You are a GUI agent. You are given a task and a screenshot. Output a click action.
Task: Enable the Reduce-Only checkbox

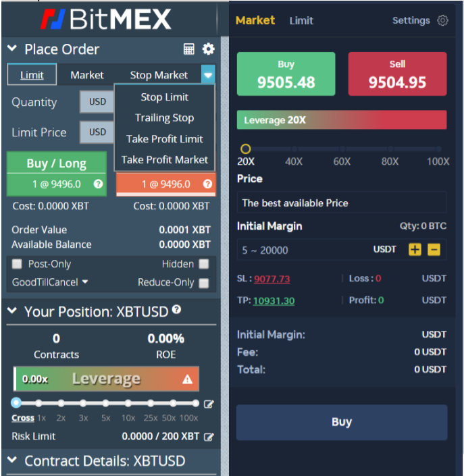click(204, 283)
